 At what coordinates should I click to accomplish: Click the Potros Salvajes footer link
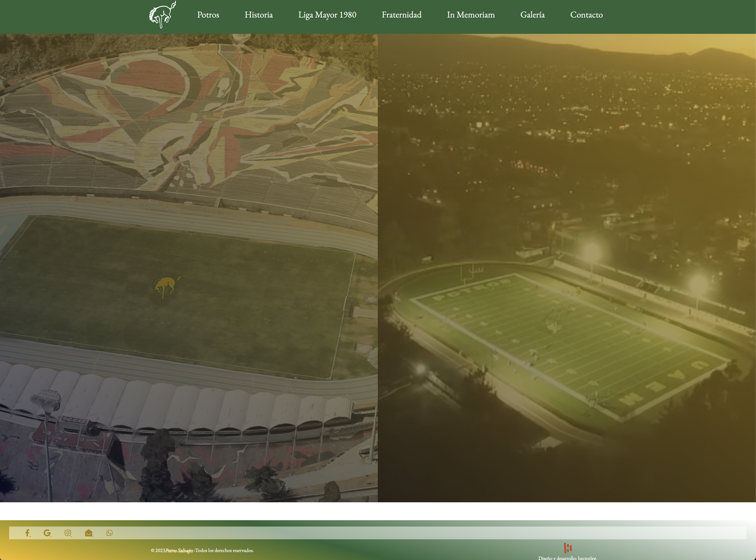179,550
